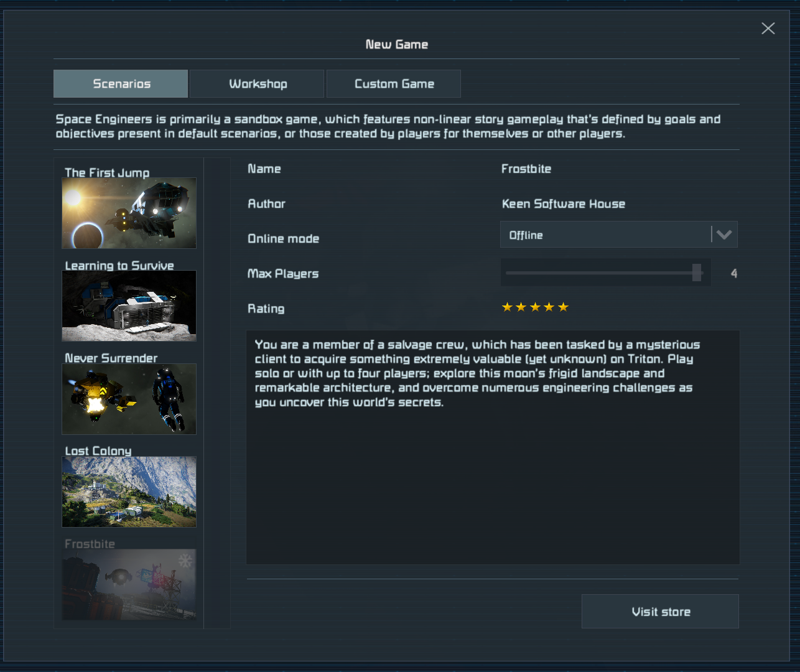800x672 pixels.
Task: Click the Max Players slider handle
Action: pos(697,273)
